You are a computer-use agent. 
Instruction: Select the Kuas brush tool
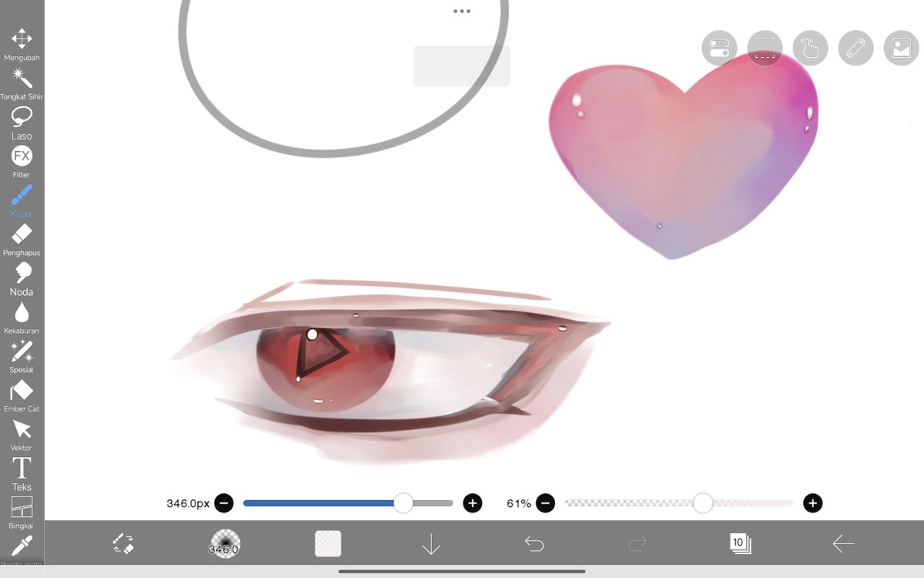pyautogui.click(x=22, y=201)
